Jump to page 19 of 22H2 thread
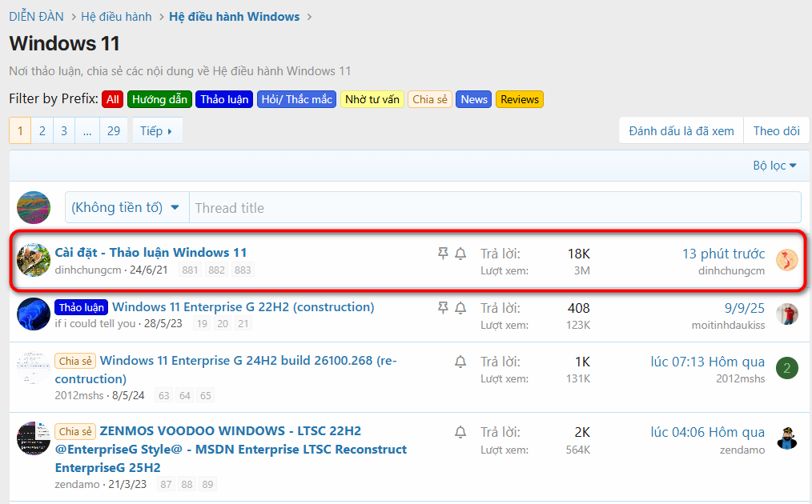The height and width of the screenshot is (504, 812). click(202, 324)
